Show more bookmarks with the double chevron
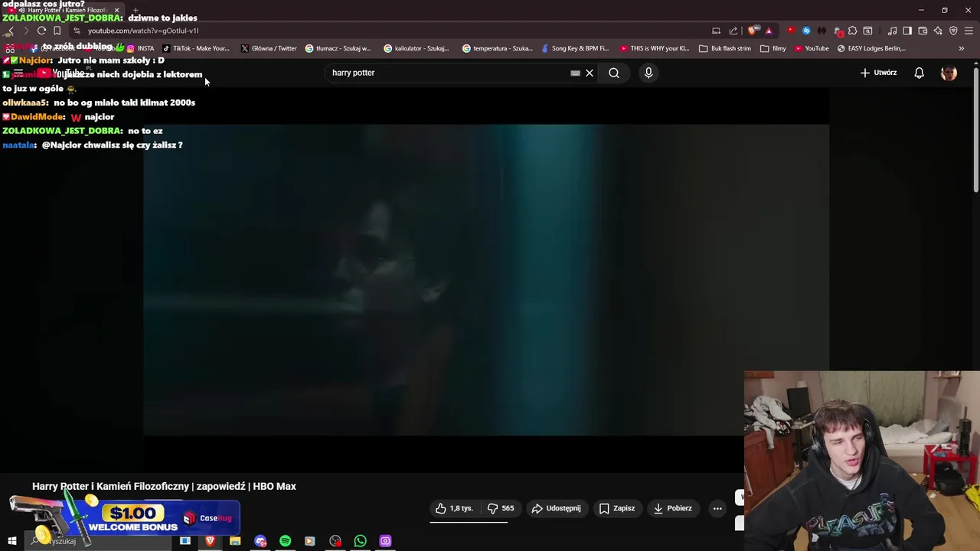 coord(962,48)
